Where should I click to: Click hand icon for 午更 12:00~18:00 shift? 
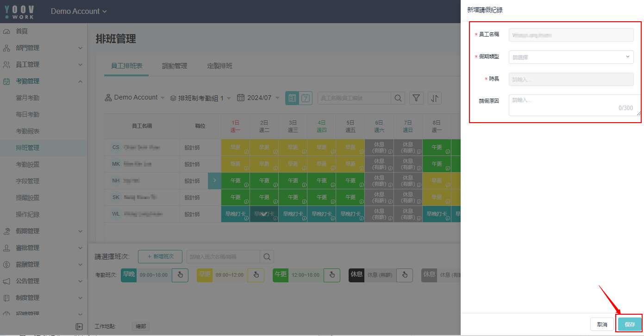(x=332, y=275)
